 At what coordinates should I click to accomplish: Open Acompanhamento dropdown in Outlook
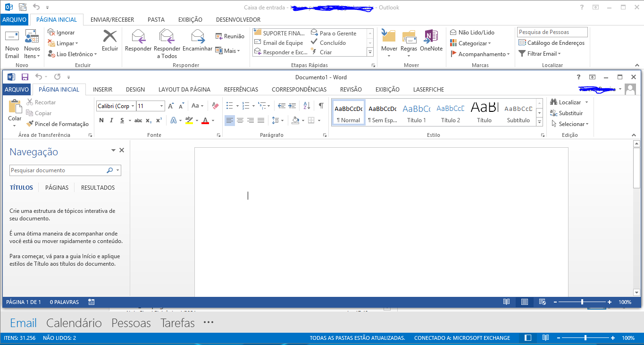pos(480,54)
